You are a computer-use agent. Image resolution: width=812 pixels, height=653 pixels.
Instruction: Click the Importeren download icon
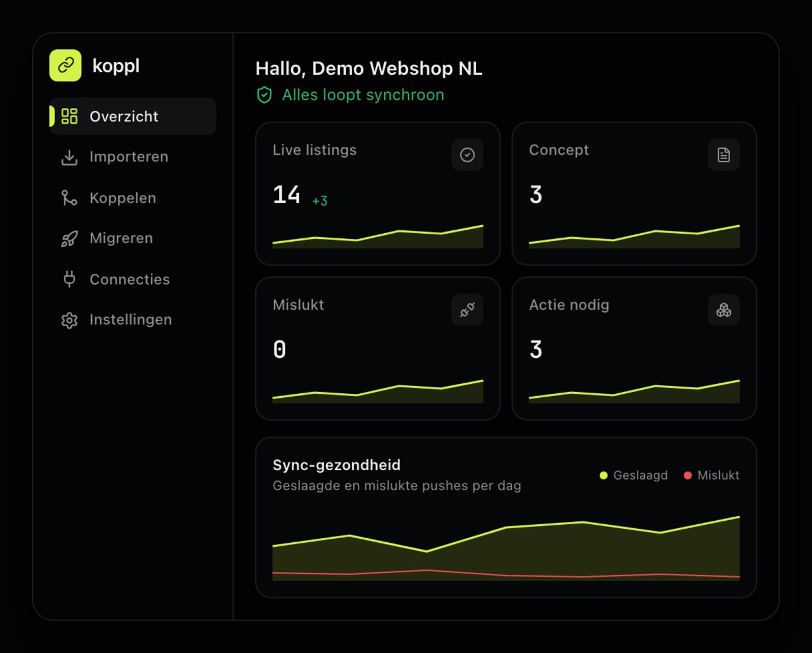[x=70, y=157]
